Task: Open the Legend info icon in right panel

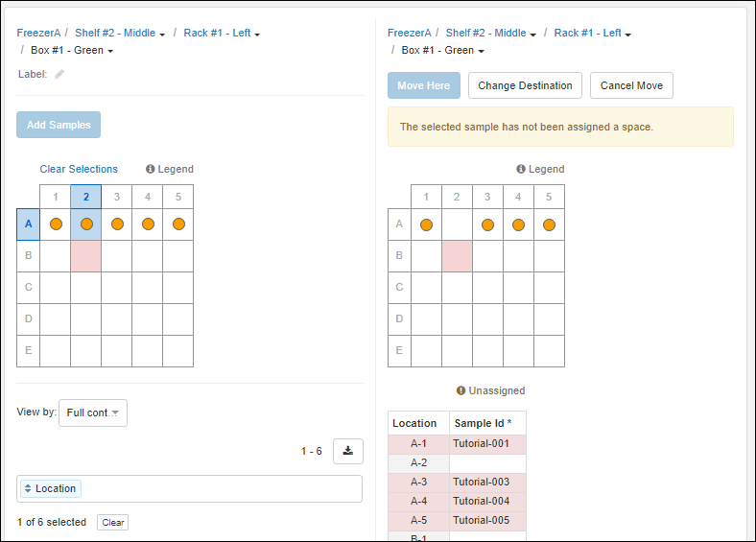Action: point(521,169)
